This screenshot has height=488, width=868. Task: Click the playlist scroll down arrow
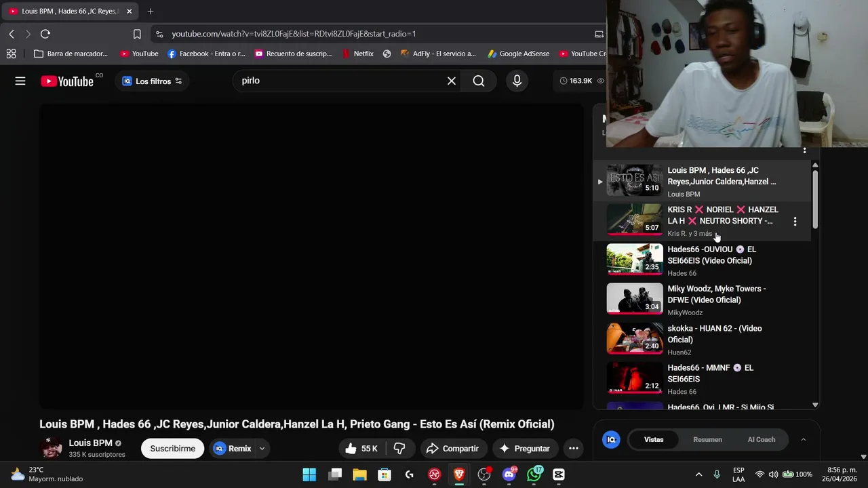point(815,405)
